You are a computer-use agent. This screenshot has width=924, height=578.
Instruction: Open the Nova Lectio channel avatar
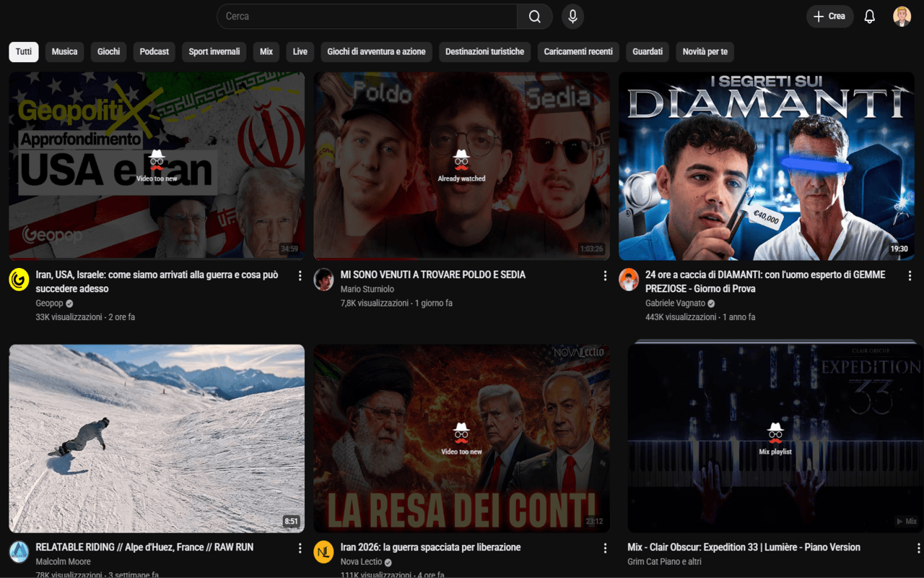[x=324, y=552]
